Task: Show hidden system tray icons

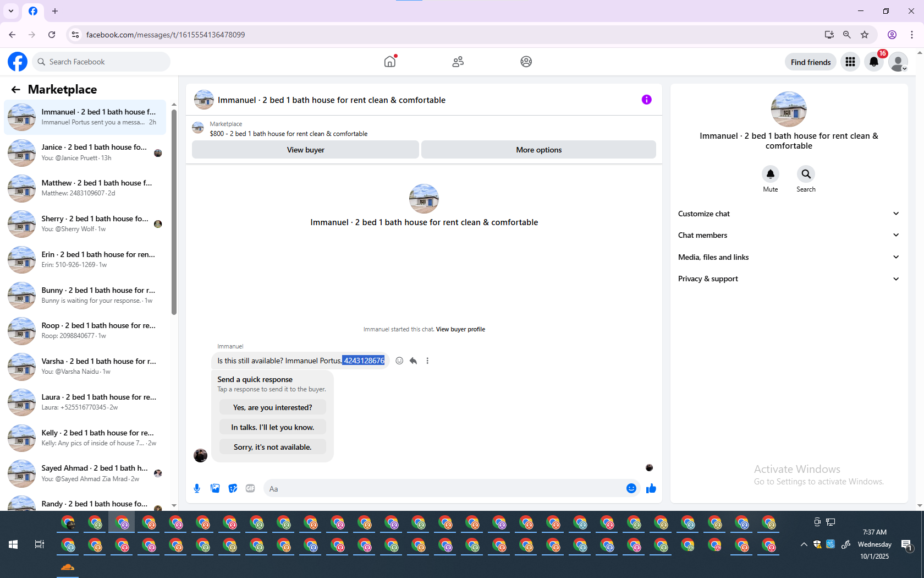Action: pos(804,544)
